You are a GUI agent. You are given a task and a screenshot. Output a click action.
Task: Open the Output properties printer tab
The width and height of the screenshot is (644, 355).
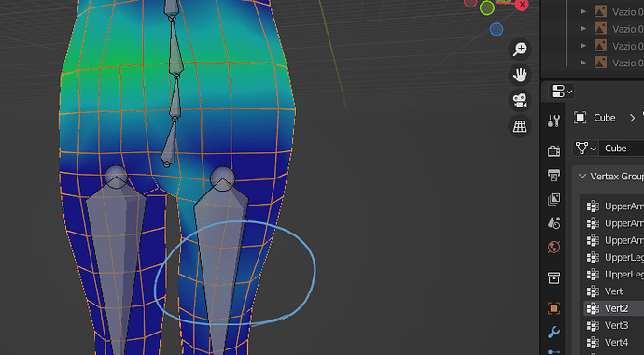coord(553,175)
